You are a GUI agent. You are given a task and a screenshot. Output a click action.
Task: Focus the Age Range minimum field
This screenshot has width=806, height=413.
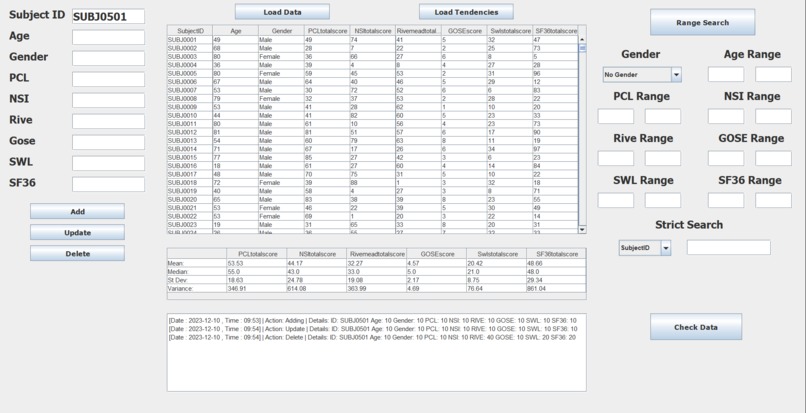pyautogui.click(x=726, y=74)
